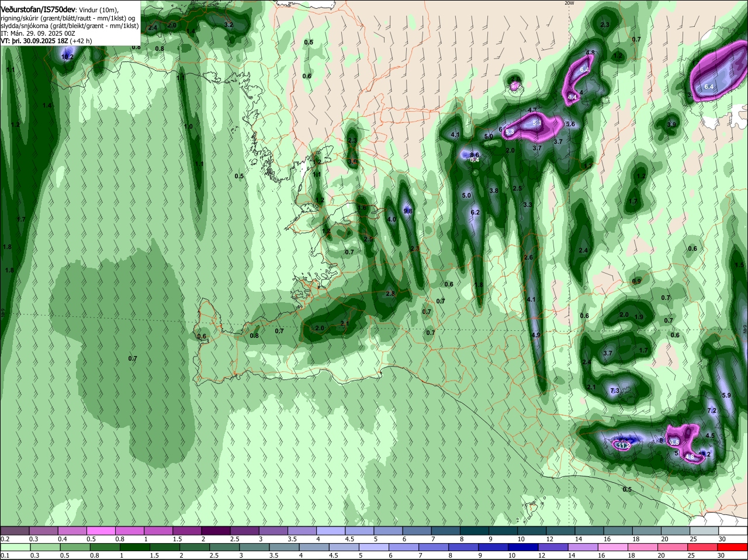Click the 3.0 value label
This screenshot has height=560, width=748.
click(352, 161)
